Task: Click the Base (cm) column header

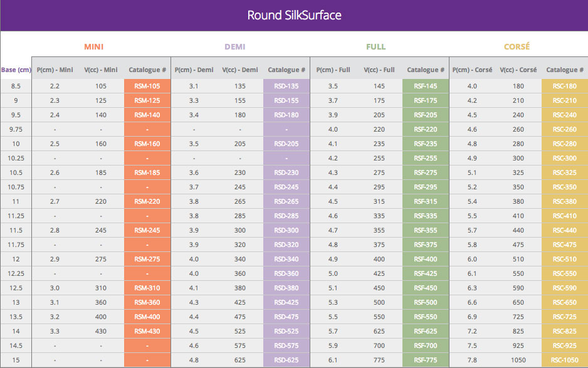Action: click(x=16, y=70)
